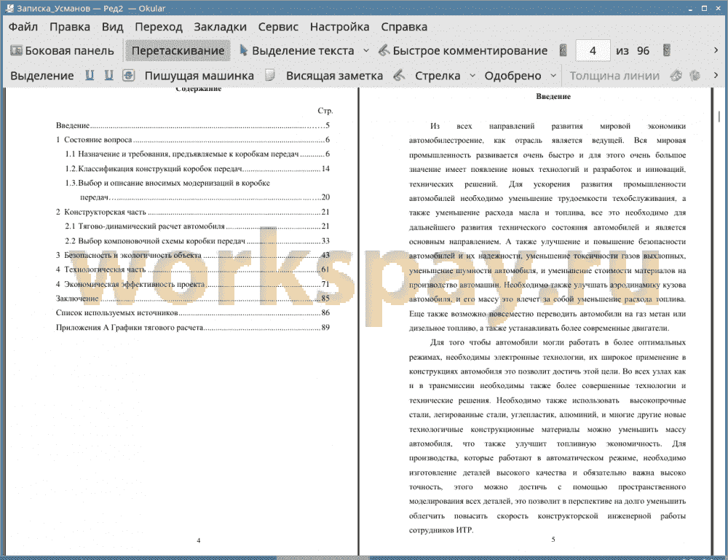
Task: Click the Толщина линии line width option
Action: point(614,76)
